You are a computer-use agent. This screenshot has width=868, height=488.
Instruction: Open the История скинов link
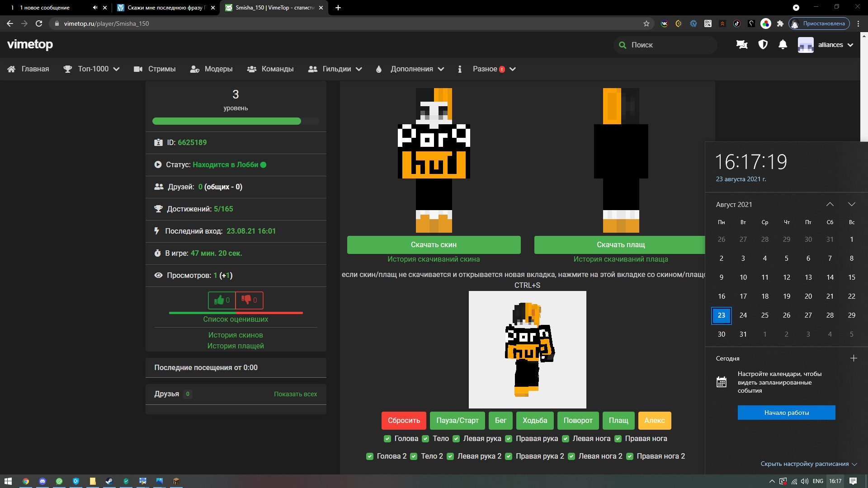(236, 335)
